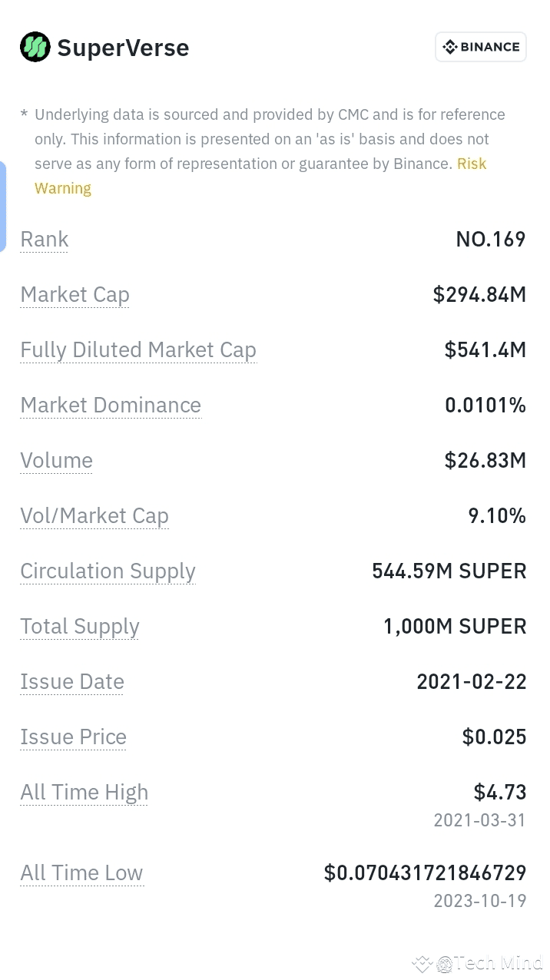
Task: Show Market Cap definition tooltip
Action: click(x=75, y=295)
